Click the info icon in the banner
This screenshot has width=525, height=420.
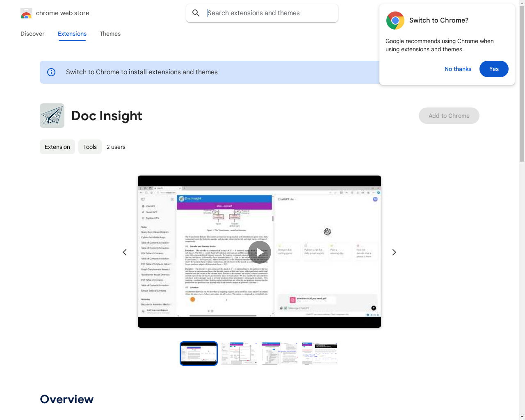51,72
